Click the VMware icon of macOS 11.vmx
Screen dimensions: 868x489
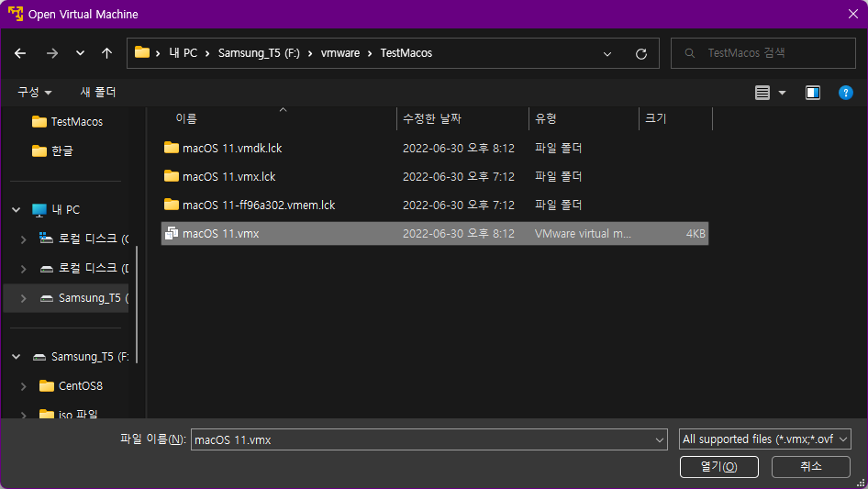172,233
